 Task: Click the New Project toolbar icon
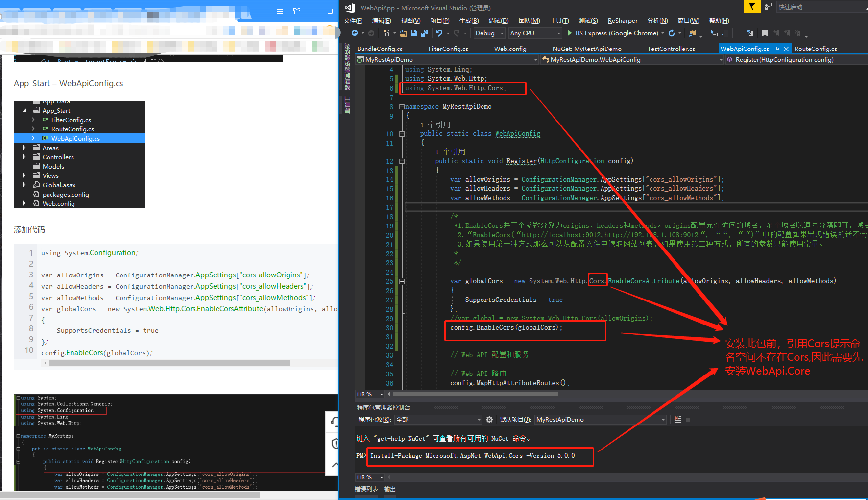(x=386, y=33)
